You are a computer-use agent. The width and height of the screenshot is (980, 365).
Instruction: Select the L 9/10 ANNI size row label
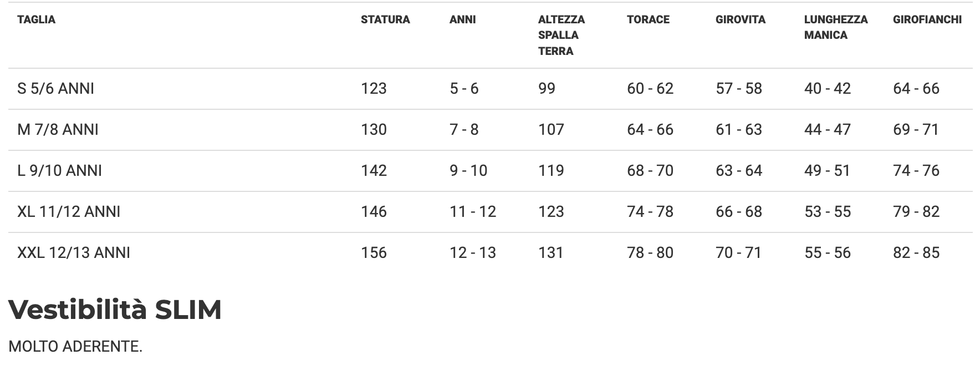click(x=60, y=171)
